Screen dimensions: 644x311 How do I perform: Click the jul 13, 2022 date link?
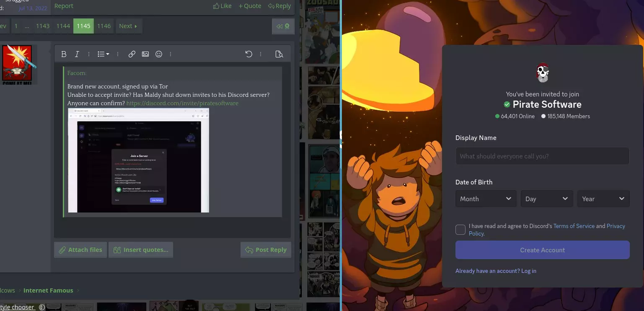33,8
